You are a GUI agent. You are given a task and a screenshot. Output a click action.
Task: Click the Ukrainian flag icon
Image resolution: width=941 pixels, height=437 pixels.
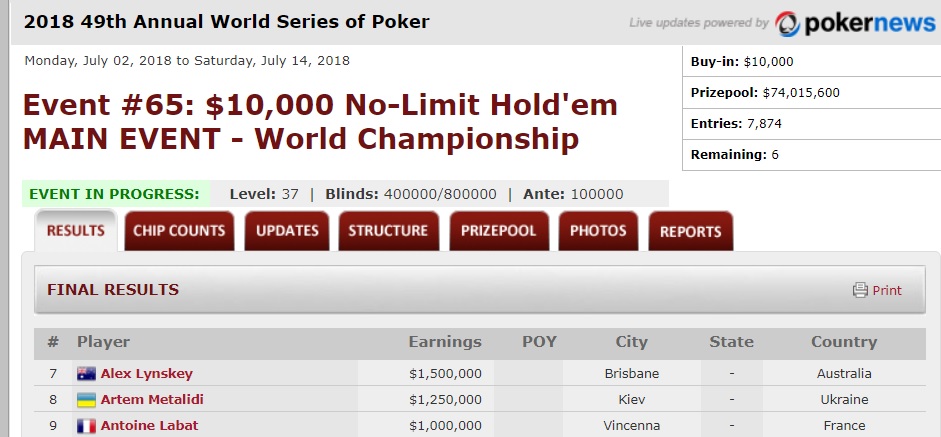coord(86,400)
